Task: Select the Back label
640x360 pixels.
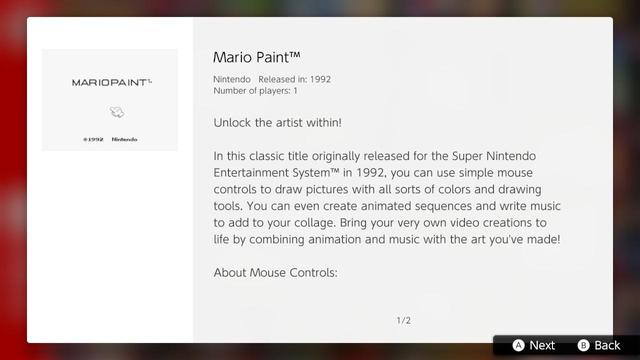Action: pos(607,345)
